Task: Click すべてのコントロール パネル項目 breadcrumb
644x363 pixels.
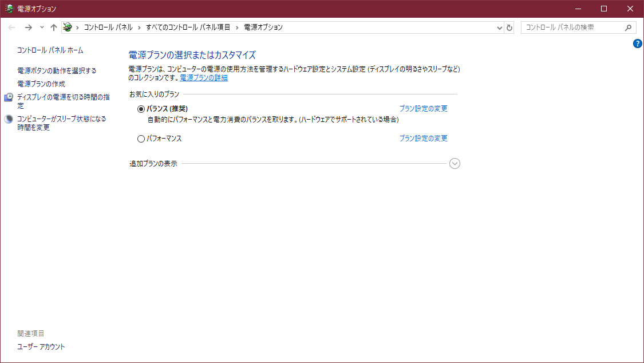Action: coord(188,27)
